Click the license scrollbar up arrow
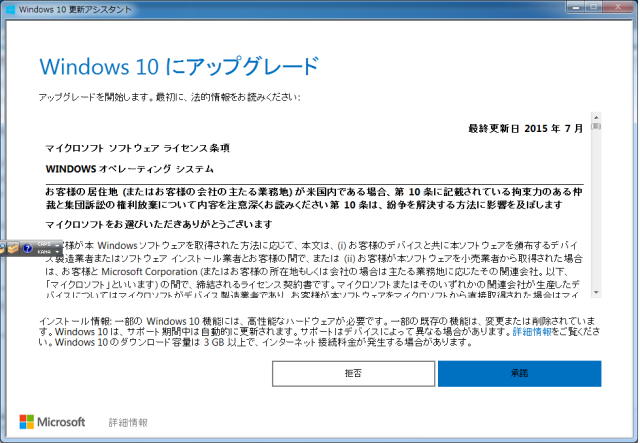The width and height of the screenshot is (640, 443). point(596,117)
